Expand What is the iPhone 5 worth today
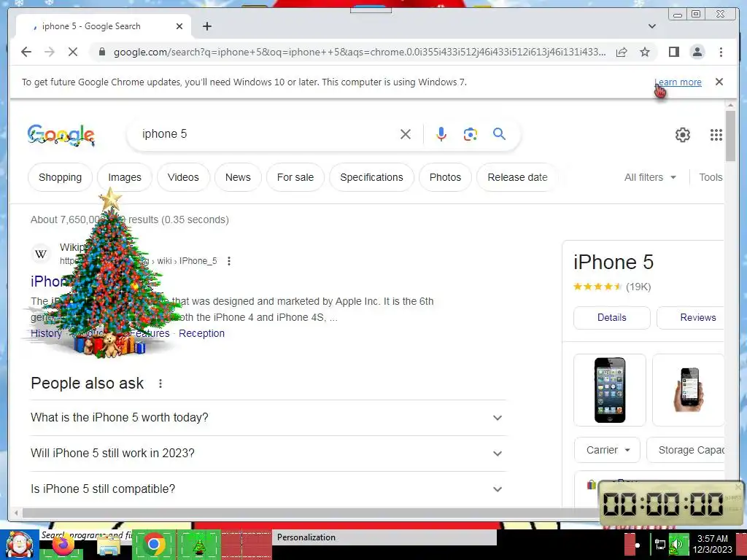The width and height of the screenshot is (747, 560). point(268,418)
